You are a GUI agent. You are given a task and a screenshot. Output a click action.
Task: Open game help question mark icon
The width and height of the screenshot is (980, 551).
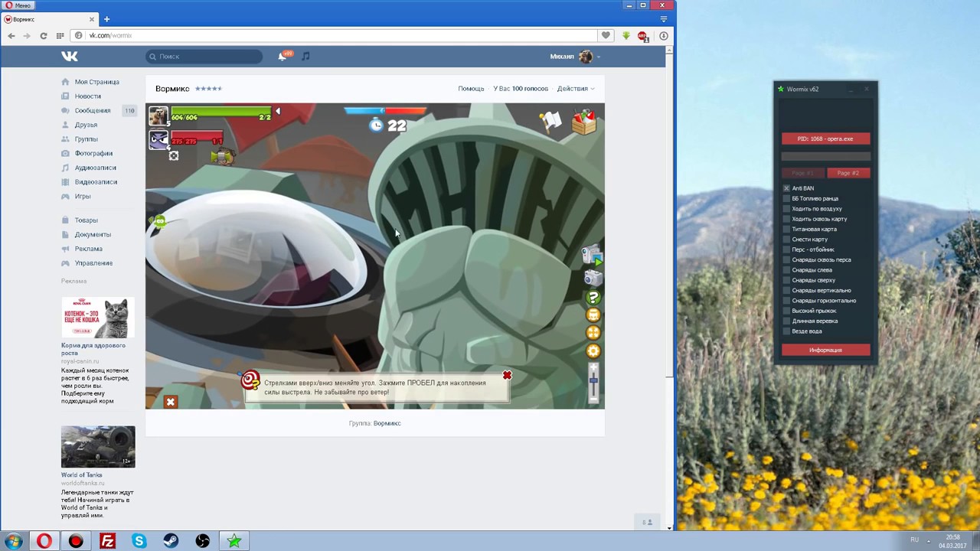[x=593, y=298]
